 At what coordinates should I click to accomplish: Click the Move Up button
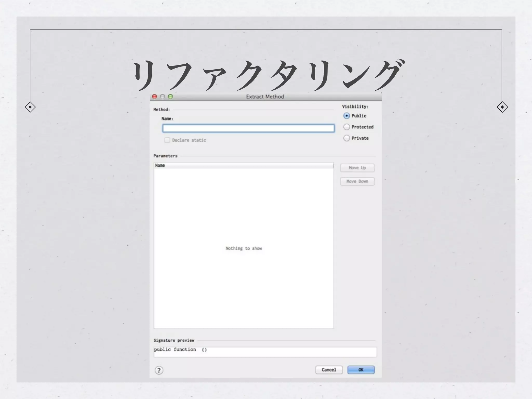pyautogui.click(x=357, y=168)
